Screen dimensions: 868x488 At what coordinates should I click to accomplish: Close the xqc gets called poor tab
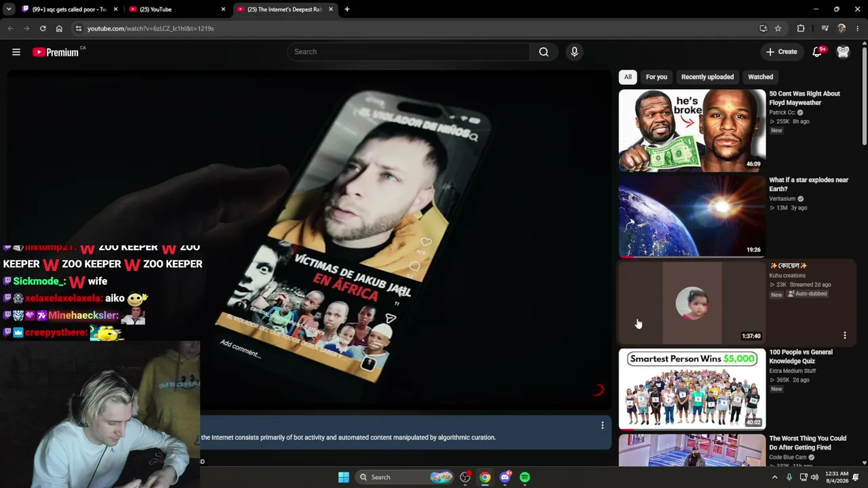click(x=116, y=9)
